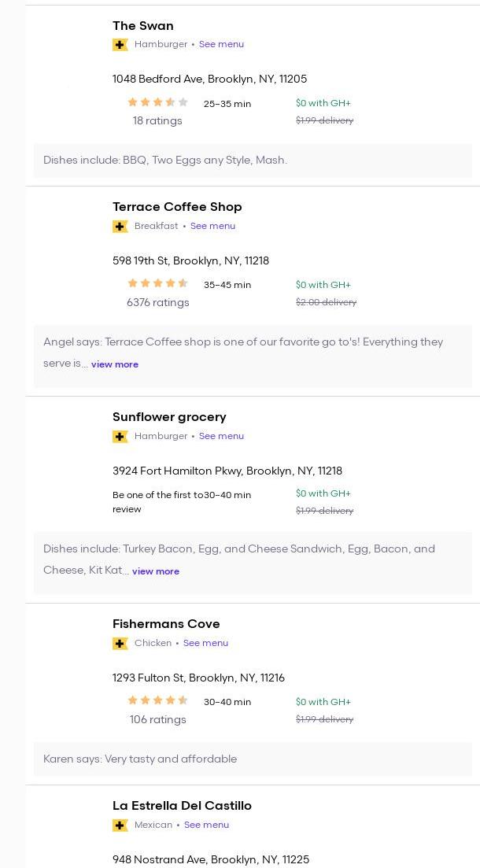Click the GH+ badge for La Estrella Del Castillo
The image size is (480, 868).
[120, 826]
